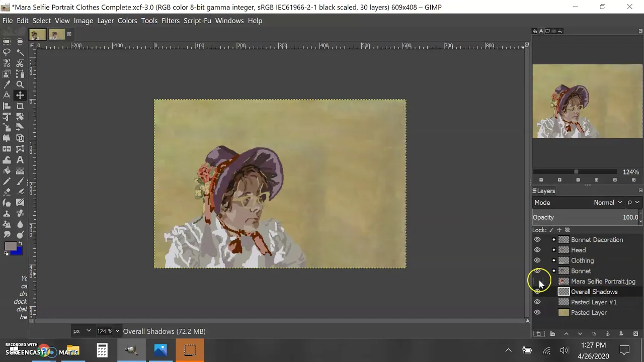Open the foreground color swatch
Screen dimensions: 644x362
coord(10,246)
